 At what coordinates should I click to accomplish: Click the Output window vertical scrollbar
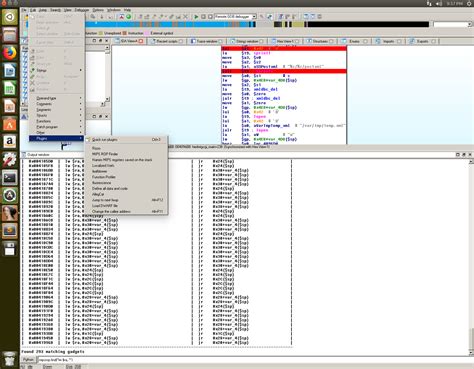coord(471,257)
